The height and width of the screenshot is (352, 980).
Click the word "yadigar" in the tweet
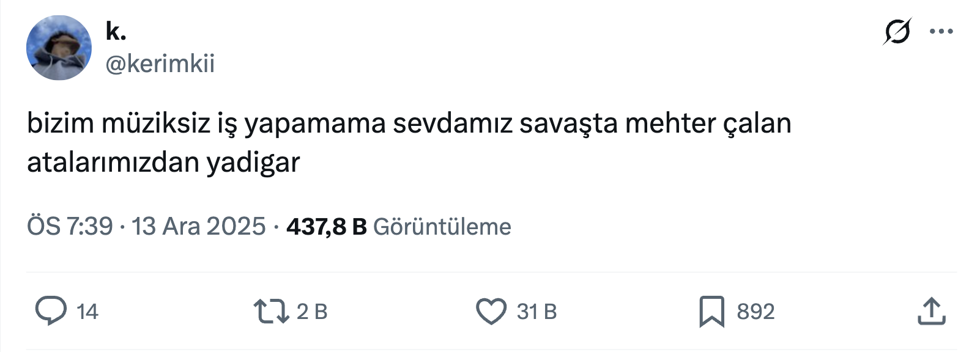coord(253,163)
